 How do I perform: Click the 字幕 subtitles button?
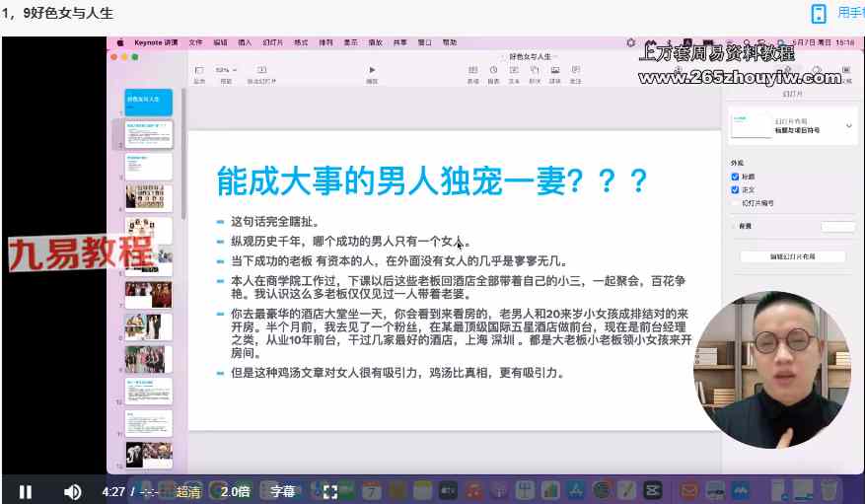(x=282, y=491)
